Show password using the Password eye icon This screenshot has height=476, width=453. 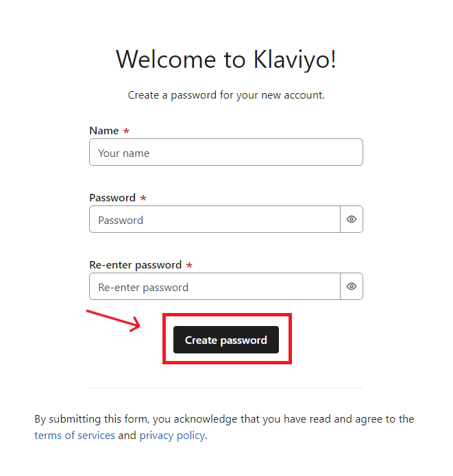pos(352,220)
